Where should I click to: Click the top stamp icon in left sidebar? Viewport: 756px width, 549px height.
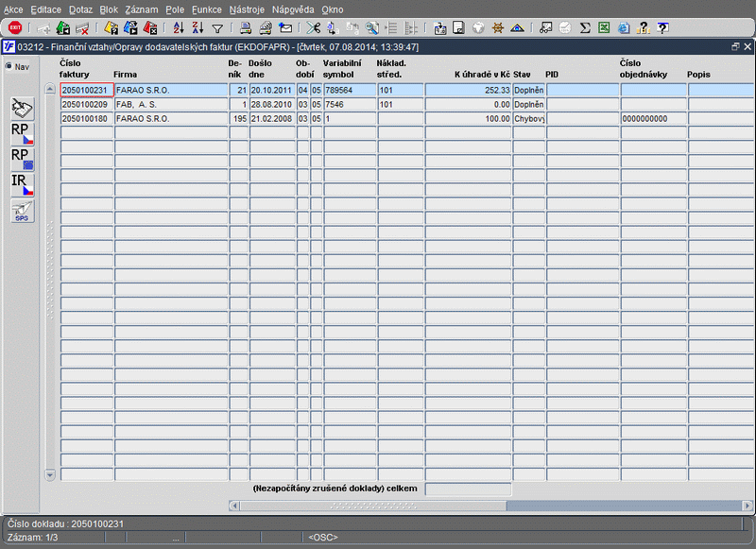(x=22, y=109)
